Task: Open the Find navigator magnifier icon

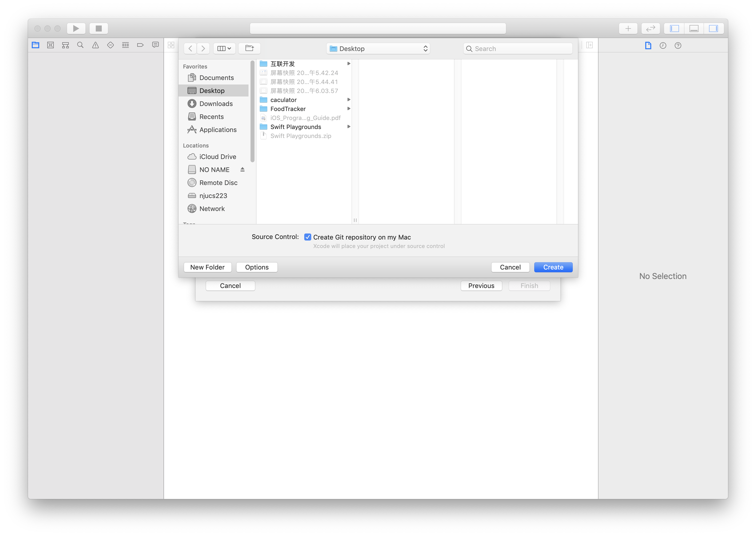Action: (80, 45)
